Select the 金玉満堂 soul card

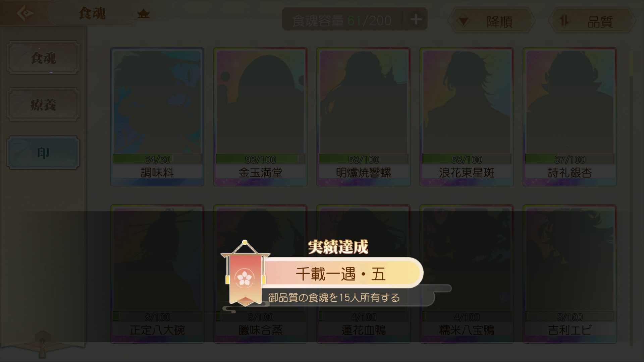coord(260,117)
